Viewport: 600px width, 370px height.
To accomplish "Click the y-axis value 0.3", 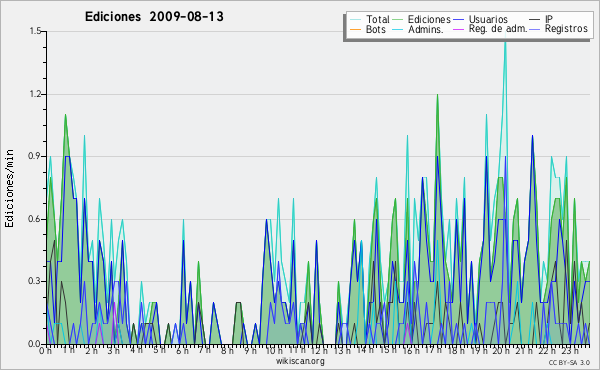I will 35,281.
